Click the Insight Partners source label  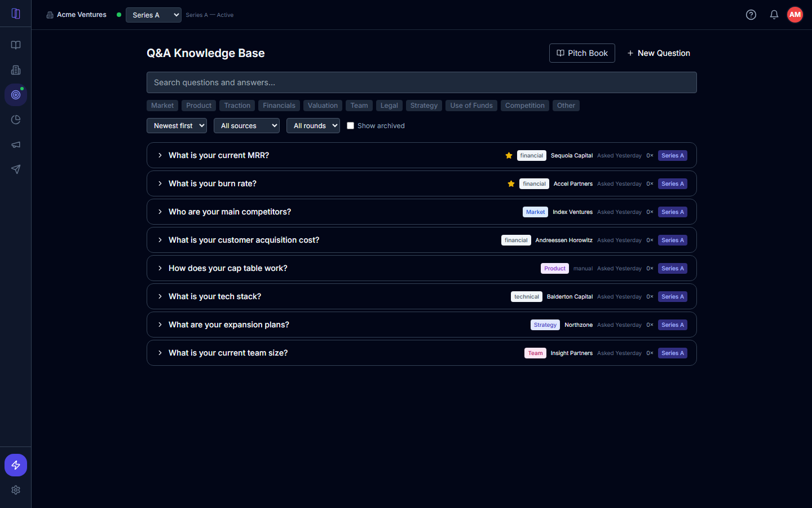(572, 353)
